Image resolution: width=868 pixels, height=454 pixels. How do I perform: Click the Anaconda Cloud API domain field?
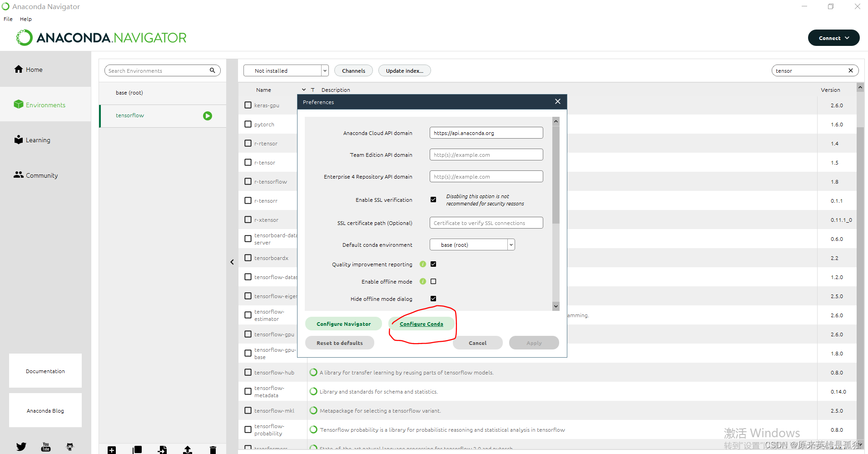[x=486, y=133]
